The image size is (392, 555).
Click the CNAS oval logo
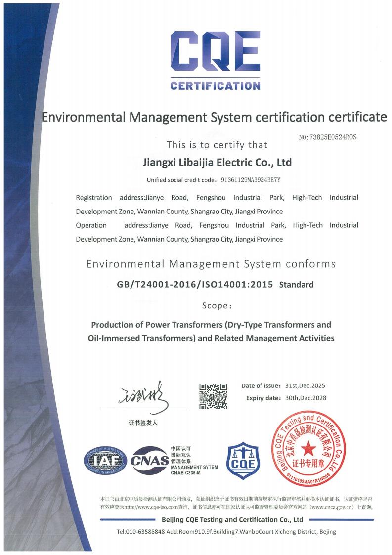[x=149, y=462]
